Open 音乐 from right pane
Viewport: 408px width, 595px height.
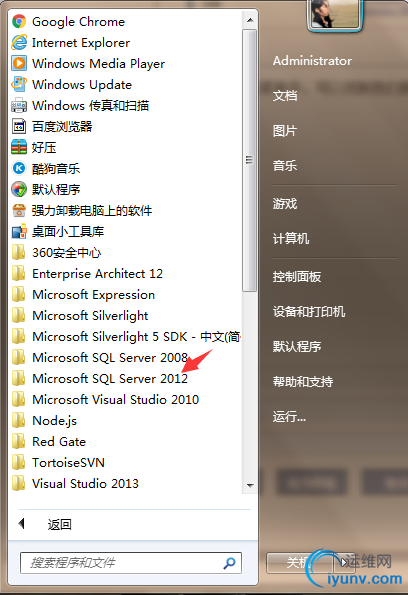[285, 166]
